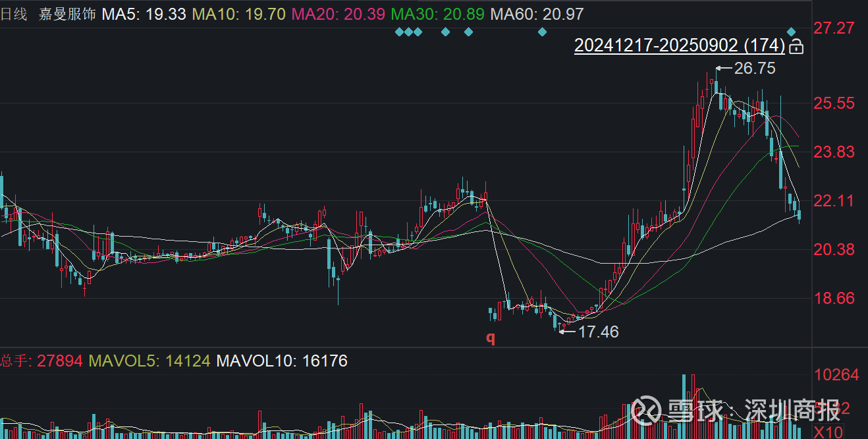Click the MAVOL10: 16176 label
Screen dimensions: 868x439
coord(282,361)
